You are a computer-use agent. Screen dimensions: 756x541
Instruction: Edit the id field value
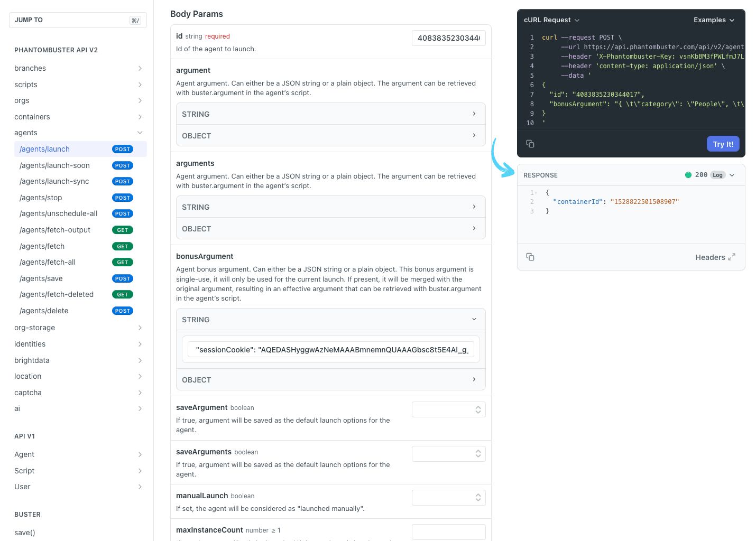coord(448,38)
